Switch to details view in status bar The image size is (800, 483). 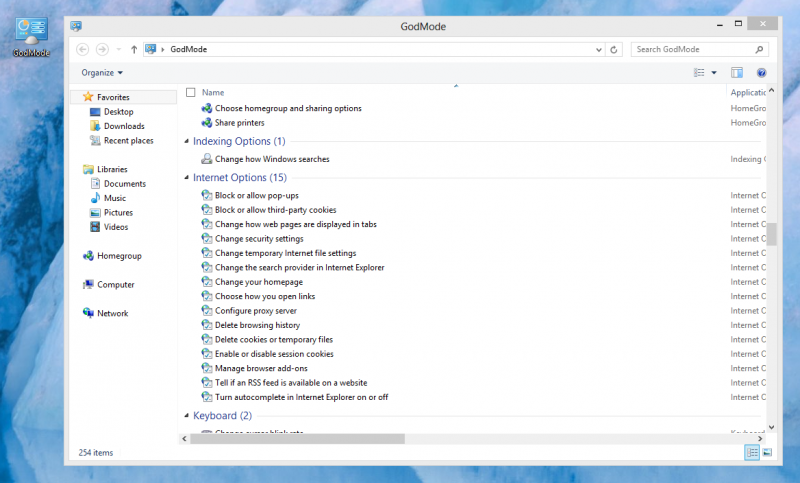coord(752,452)
